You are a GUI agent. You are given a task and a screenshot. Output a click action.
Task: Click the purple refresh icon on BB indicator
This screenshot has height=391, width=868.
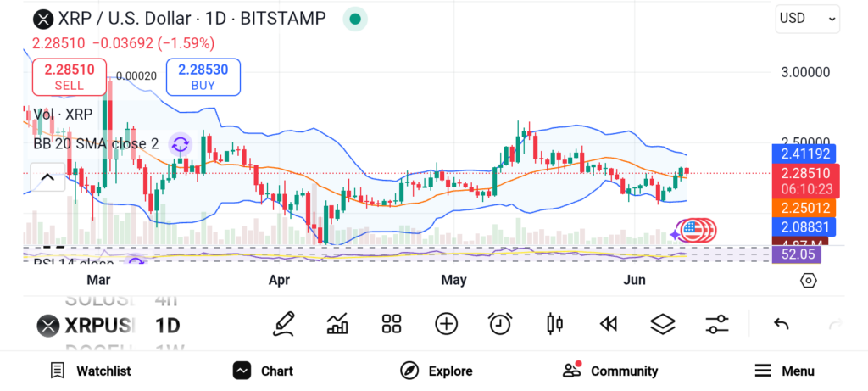(180, 144)
